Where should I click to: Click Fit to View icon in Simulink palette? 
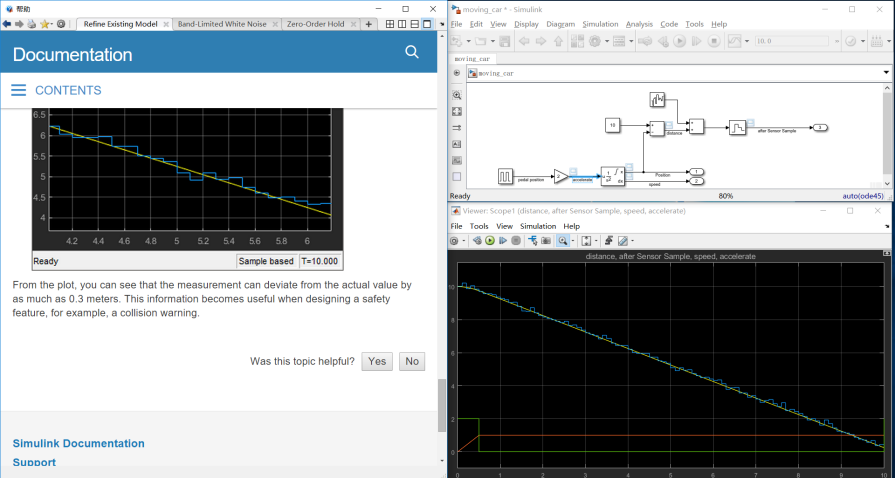pos(457,112)
